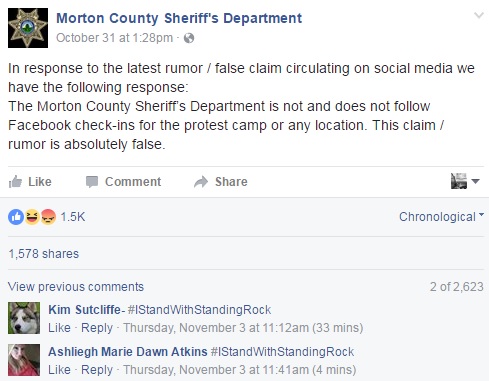Open the October 31 post timestamp
This screenshot has width=489, height=381.
[114, 38]
